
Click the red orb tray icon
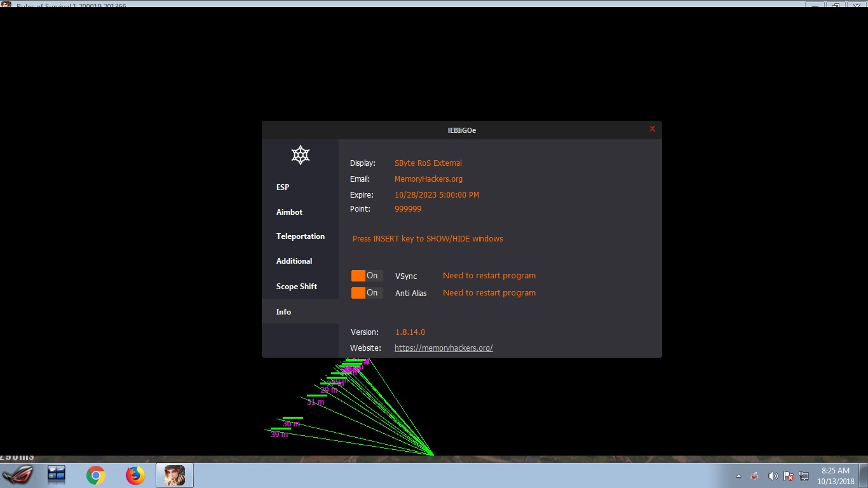(755, 476)
